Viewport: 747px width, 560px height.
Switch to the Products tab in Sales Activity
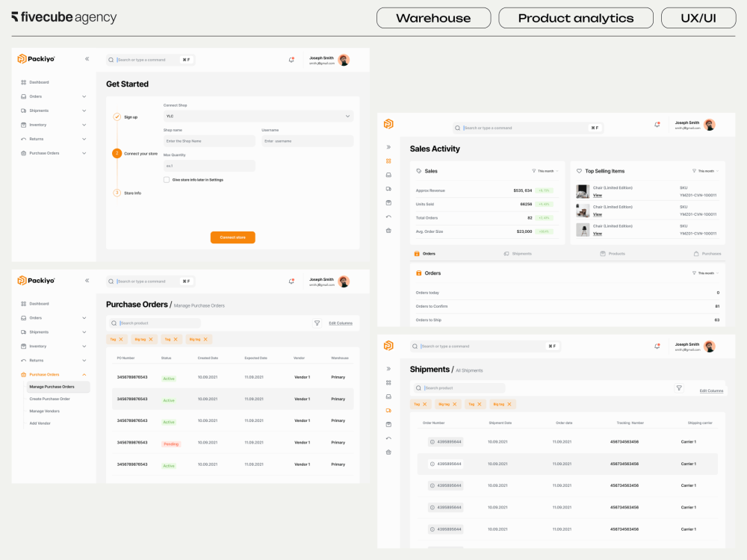click(613, 254)
